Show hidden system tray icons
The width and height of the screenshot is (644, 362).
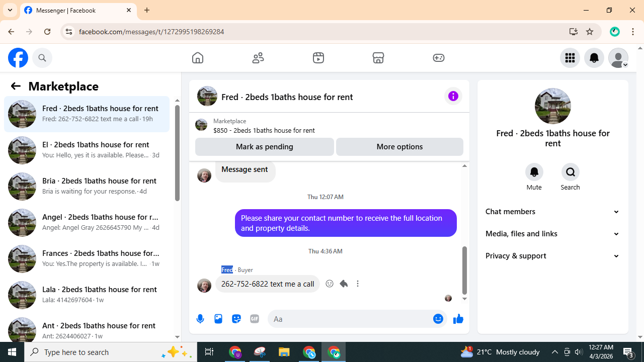click(x=554, y=352)
